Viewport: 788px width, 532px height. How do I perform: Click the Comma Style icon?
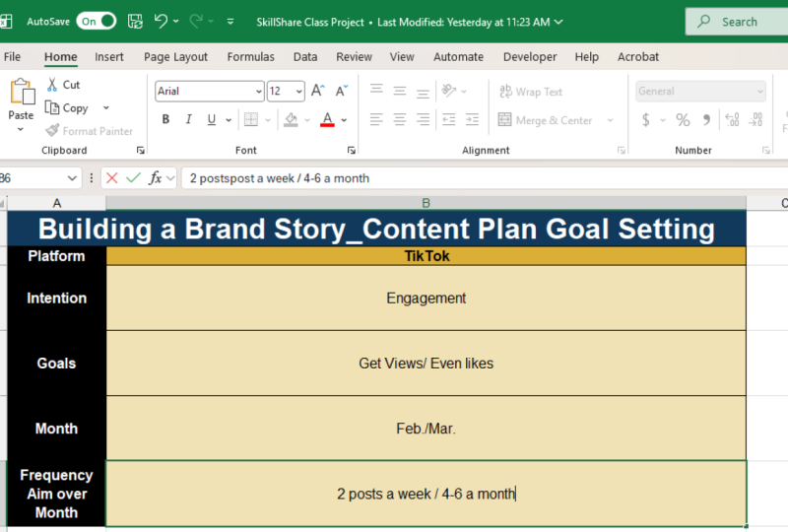(x=706, y=119)
